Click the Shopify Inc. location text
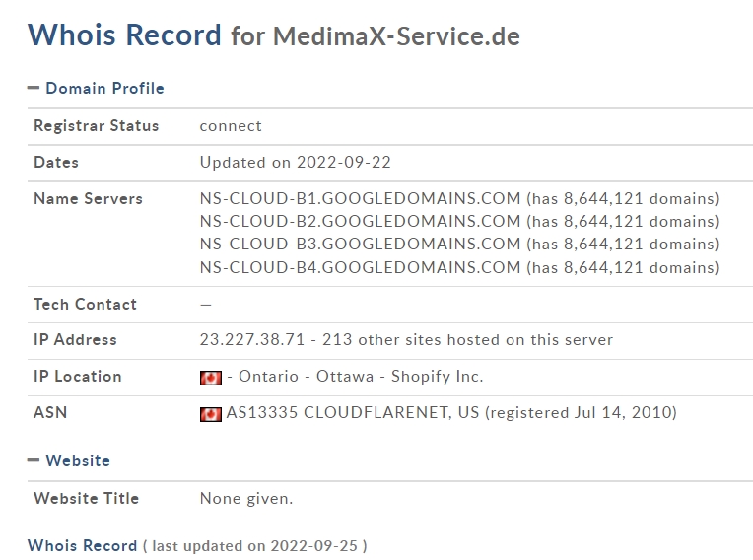This screenshot has height=560, width=753. tap(438, 377)
